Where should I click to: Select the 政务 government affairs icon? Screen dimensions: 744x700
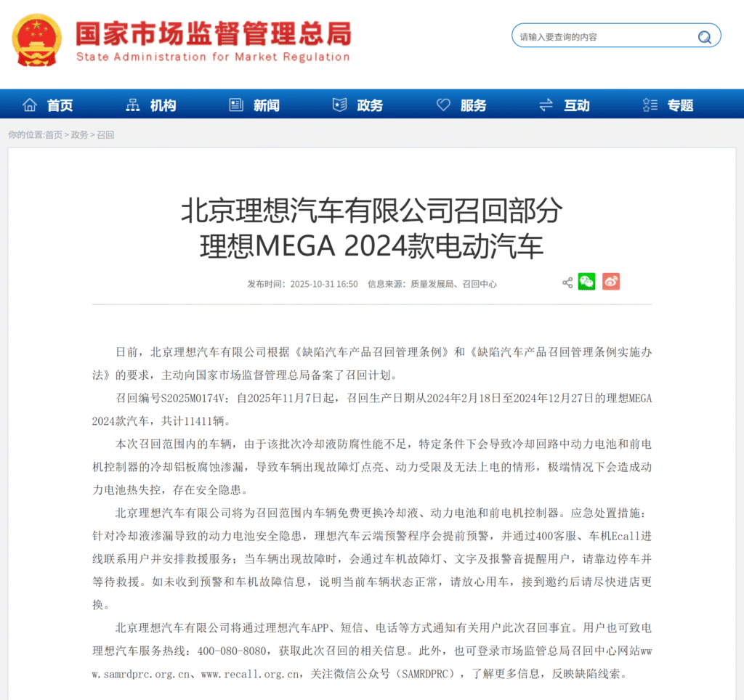click(339, 104)
